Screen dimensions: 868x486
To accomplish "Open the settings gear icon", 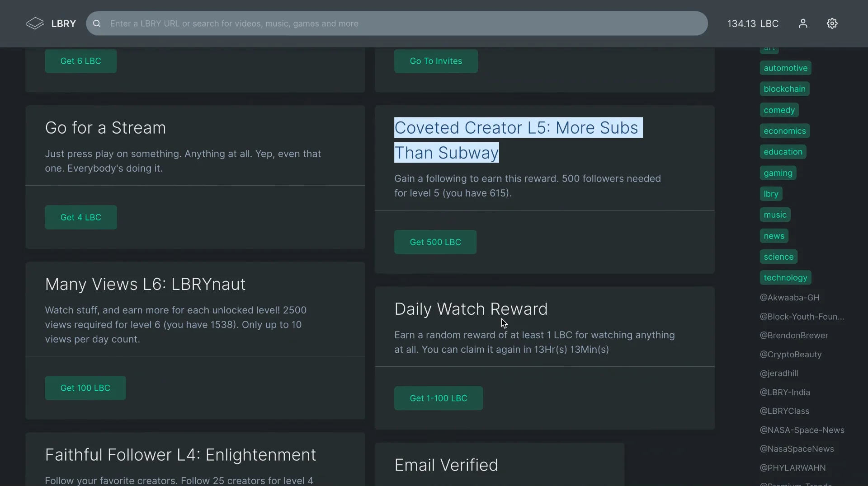I will [832, 23].
